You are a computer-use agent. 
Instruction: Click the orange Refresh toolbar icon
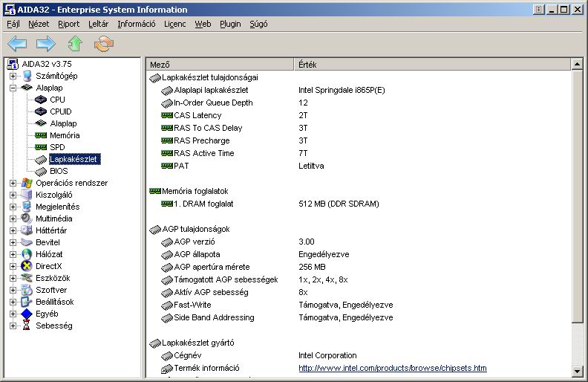pos(104,44)
